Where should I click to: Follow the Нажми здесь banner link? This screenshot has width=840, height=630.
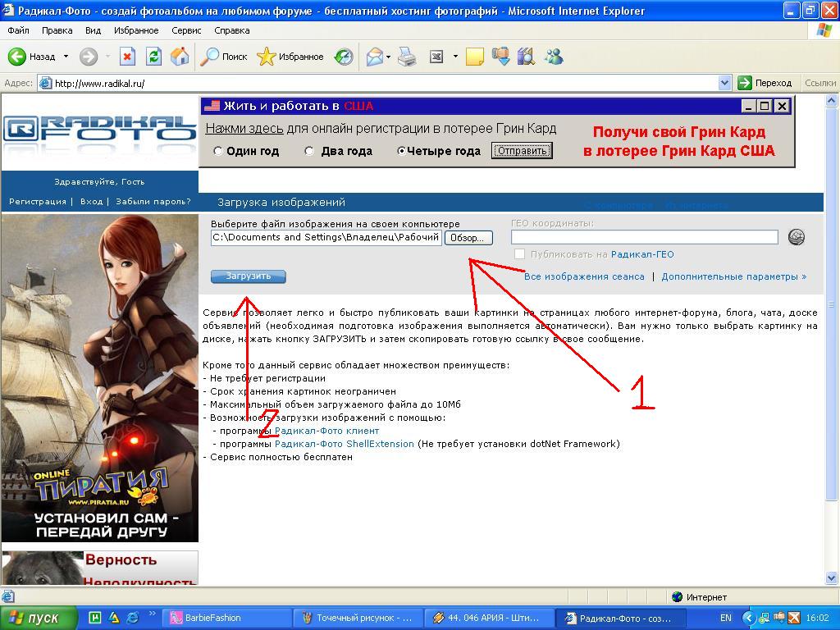coord(244,129)
